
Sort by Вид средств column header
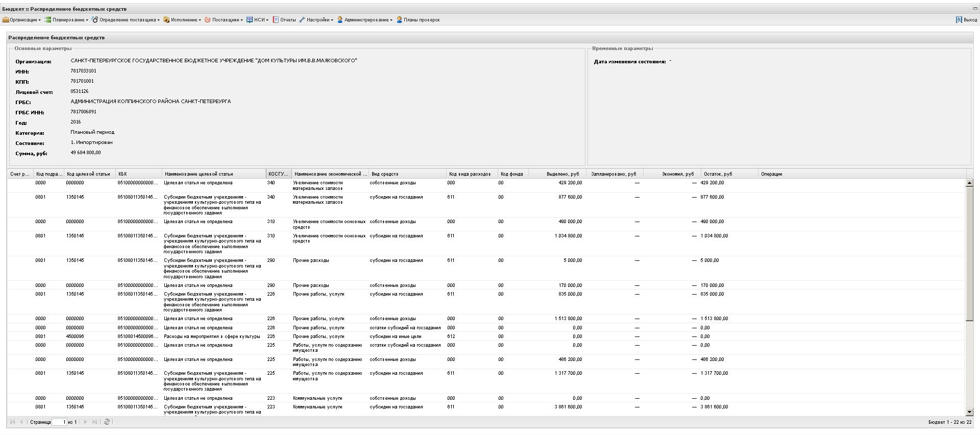pyautogui.click(x=407, y=174)
